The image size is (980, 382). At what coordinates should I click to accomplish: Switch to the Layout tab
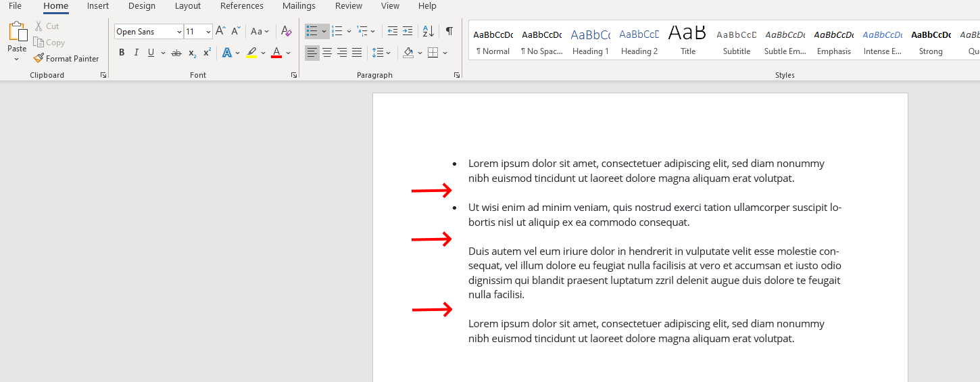click(187, 6)
